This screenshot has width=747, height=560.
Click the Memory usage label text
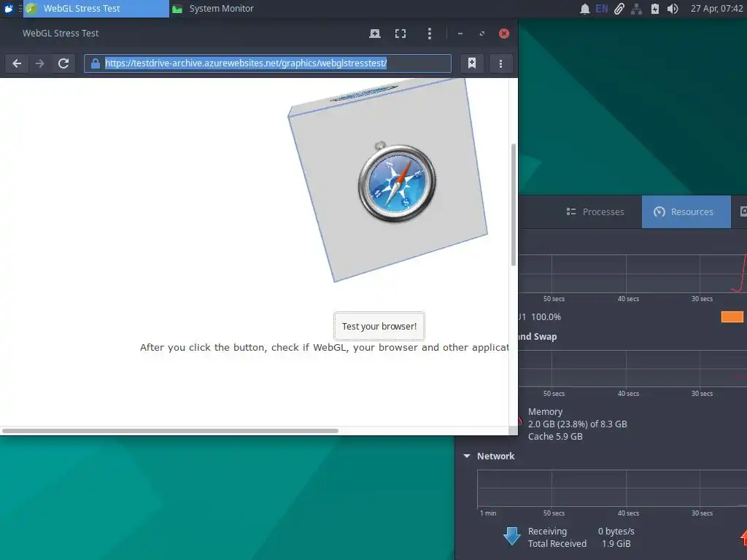pos(545,412)
